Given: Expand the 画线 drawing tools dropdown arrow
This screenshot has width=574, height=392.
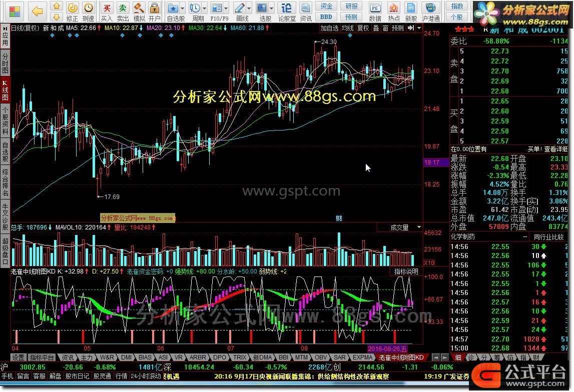Looking at the screenshot, I should pos(249,8).
